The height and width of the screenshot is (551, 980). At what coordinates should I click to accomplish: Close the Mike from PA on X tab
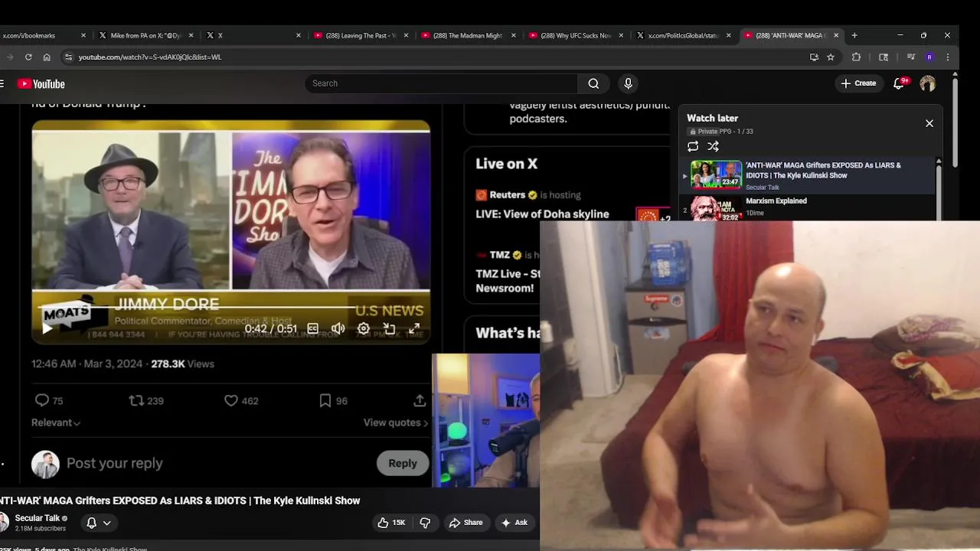191,35
